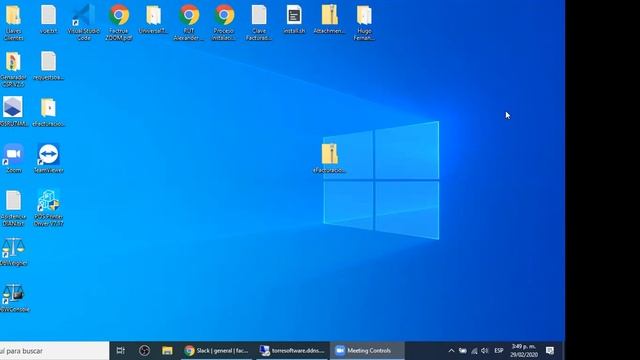640x360 pixels.
Task: Open the blue cube application icon
Action: click(x=13, y=111)
